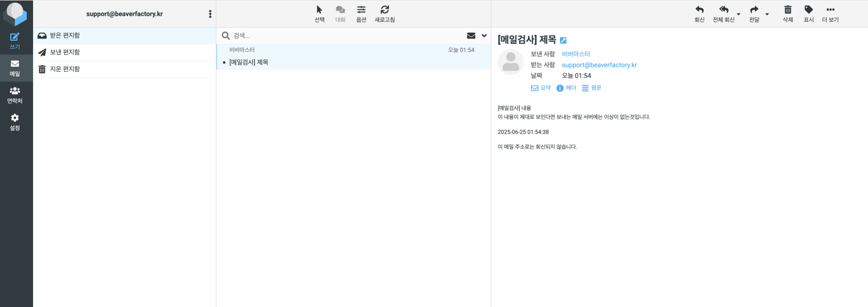Delete (삭제) the message
The width and height of the screenshot is (868, 307).
tap(788, 14)
